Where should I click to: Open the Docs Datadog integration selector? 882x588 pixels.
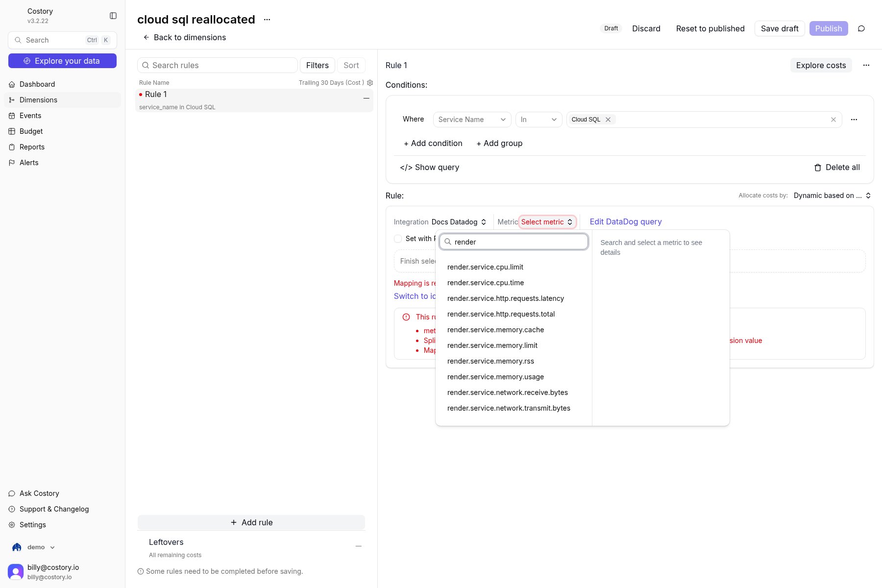(x=459, y=222)
